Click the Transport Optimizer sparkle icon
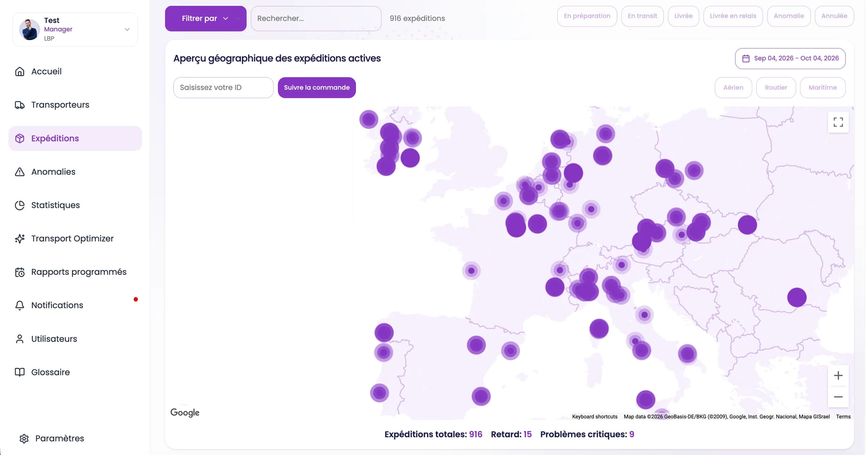 (x=20, y=239)
